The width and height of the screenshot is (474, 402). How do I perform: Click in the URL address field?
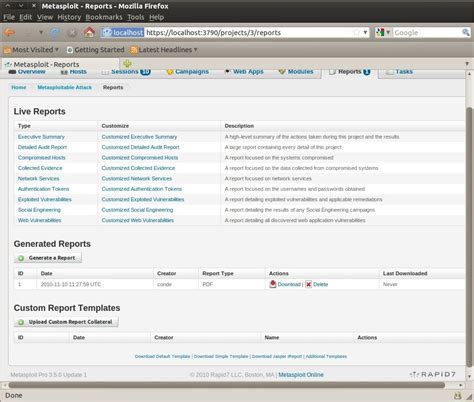tap(248, 32)
